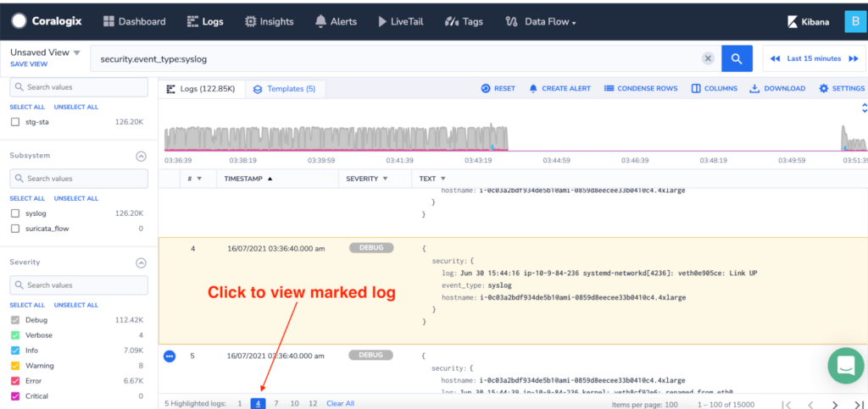This screenshot has height=409, width=868.
Task: Go to next page of logs
Action: coord(835,405)
